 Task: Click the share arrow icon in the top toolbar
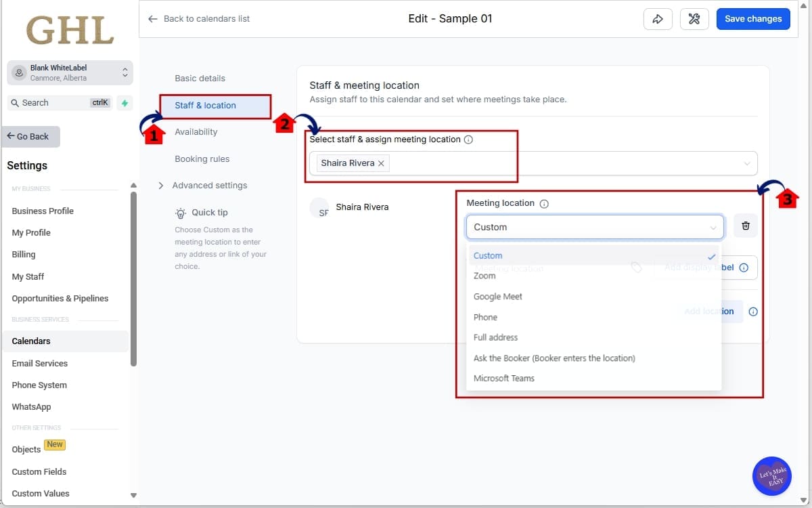tap(658, 18)
